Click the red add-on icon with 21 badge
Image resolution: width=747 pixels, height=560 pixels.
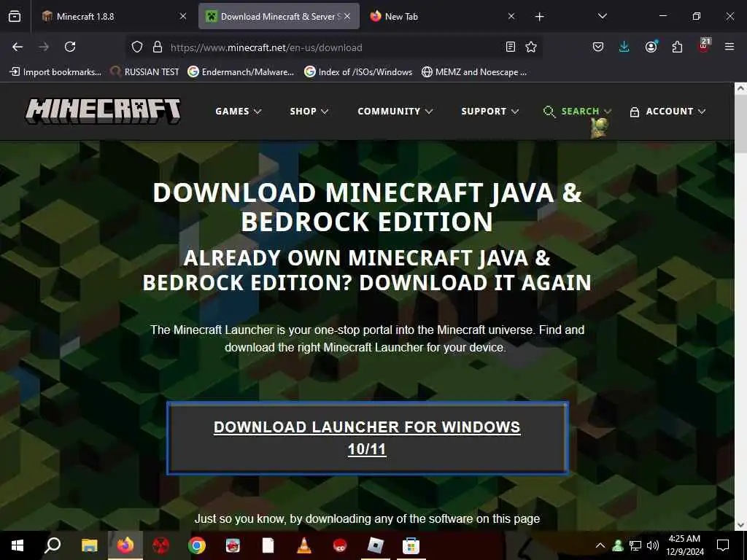[704, 46]
